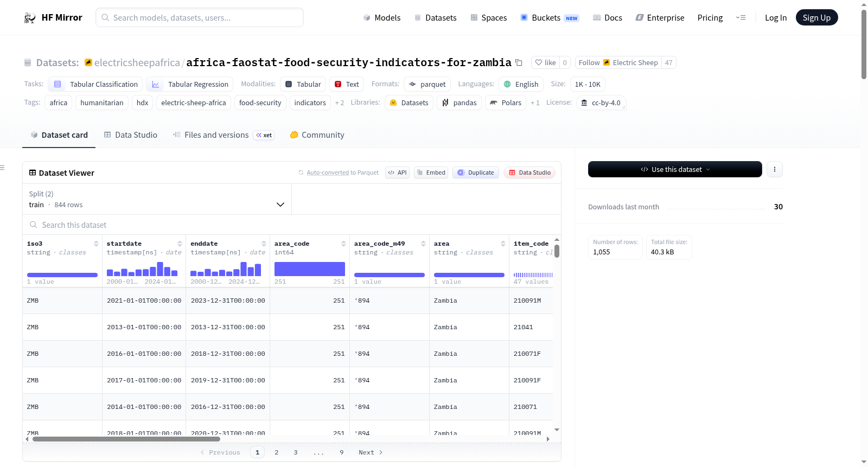Expand the Use this dataset dropdown

click(675, 169)
